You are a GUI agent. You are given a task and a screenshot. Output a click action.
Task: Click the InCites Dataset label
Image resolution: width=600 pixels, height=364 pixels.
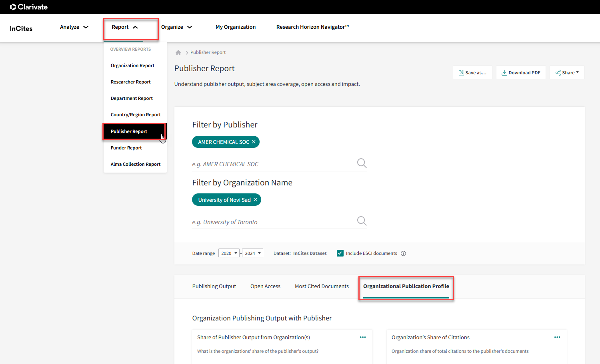[310, 253]
